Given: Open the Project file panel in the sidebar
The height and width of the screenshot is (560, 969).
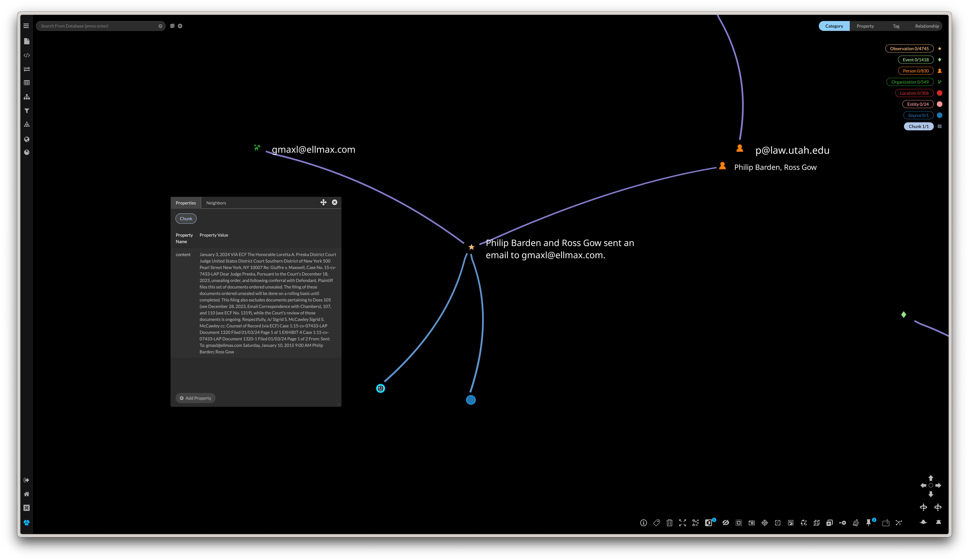Looking at the screenshot, I should 27,41.
